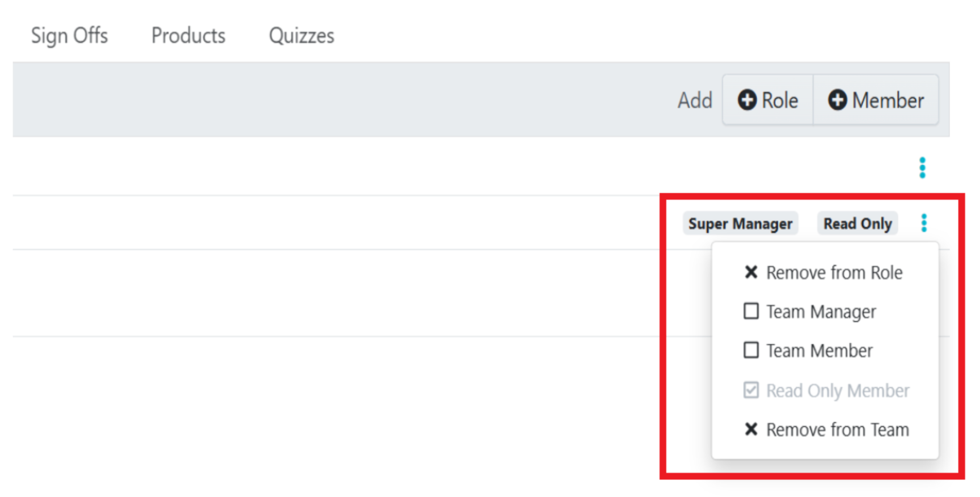This screenshot has width=980, height=497.
Task: Open the Quizzes tab
Action: pos(301,35)
